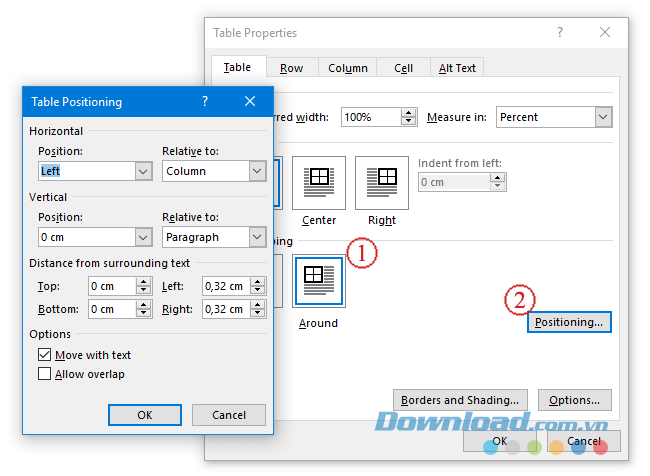Select the Center alignment icon

(x=319, y=183)
